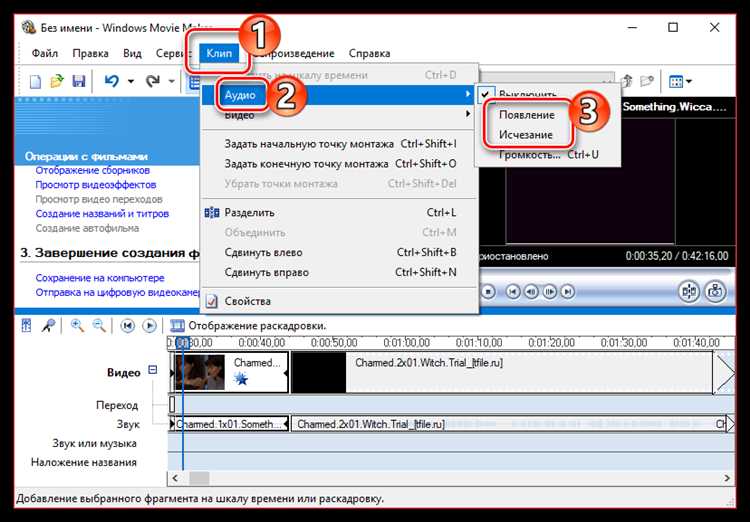Open the 'Сохранение на компьютере' link

[x=99, y=278]
